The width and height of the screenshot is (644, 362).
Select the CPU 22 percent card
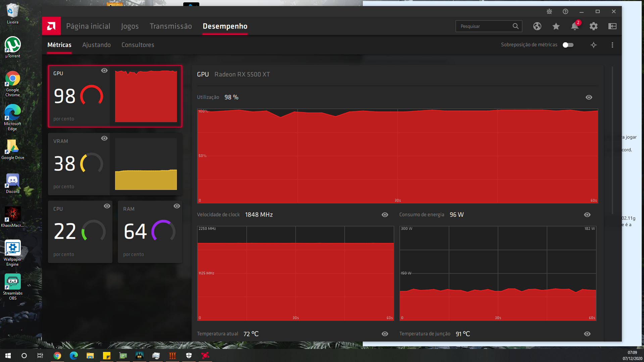80,232
